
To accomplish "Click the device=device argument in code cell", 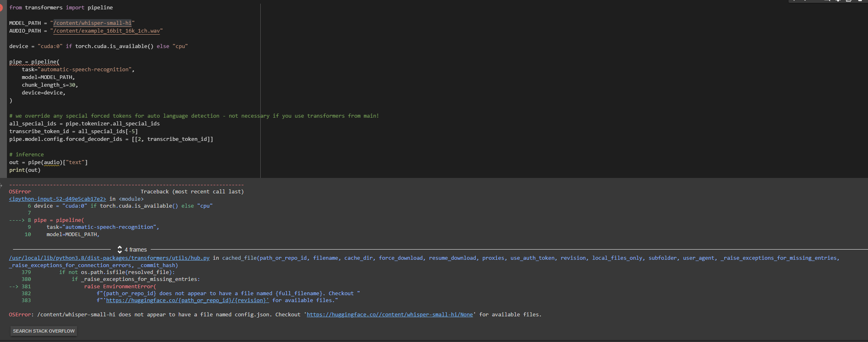I will tap(44, 93).
